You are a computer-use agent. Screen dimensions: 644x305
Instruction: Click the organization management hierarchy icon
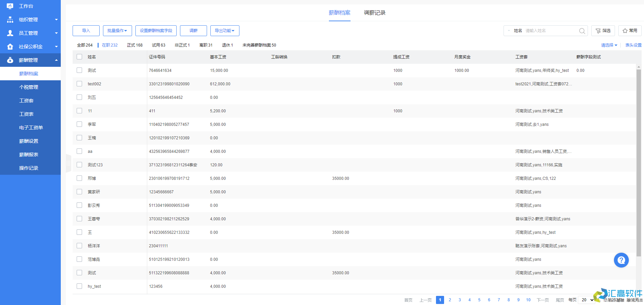[x=10, y=20]
